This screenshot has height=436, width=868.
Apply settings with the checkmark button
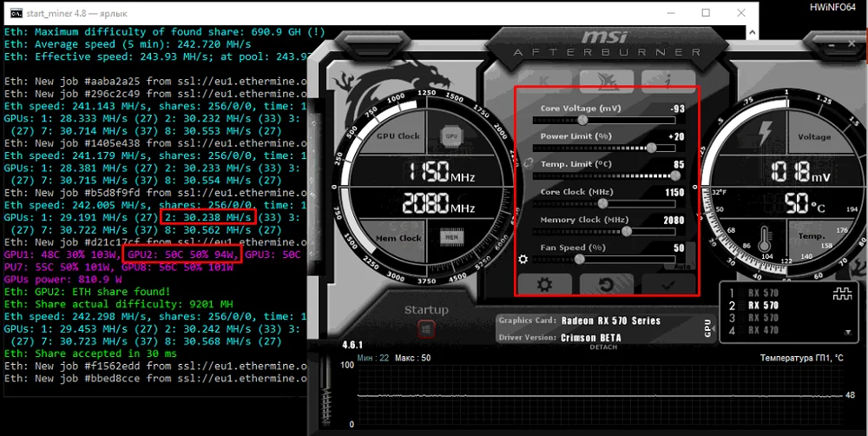coord(667,284)
